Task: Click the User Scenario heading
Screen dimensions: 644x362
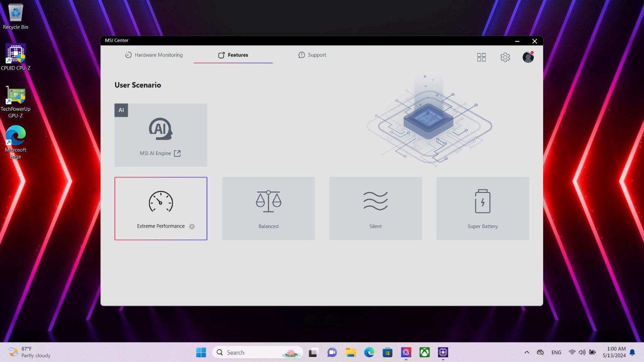Action: [x=138, y=85]
